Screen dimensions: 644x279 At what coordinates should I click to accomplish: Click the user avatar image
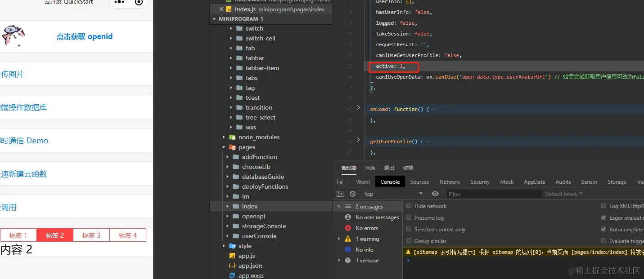tap(14, 36)
